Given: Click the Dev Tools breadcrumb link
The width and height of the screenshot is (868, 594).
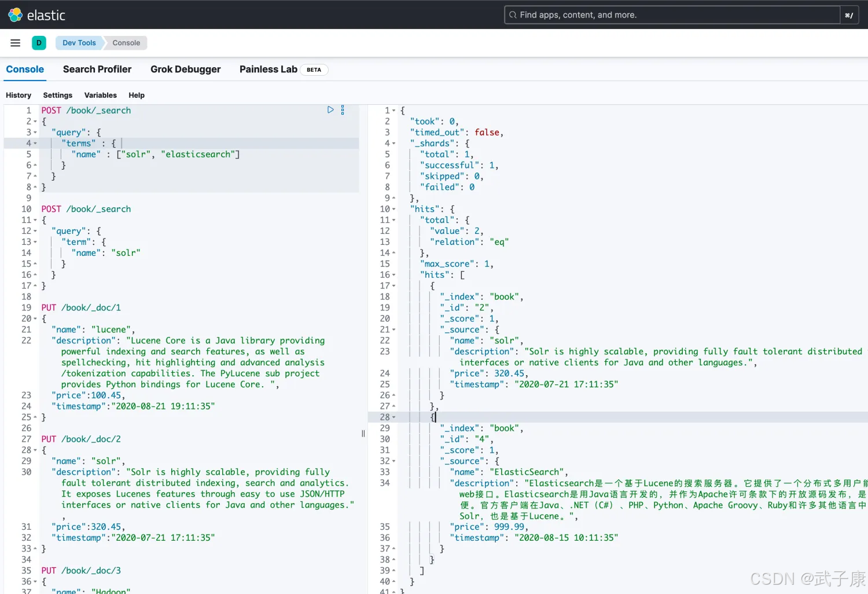Looking at the screenshot, I should (79, 43).
